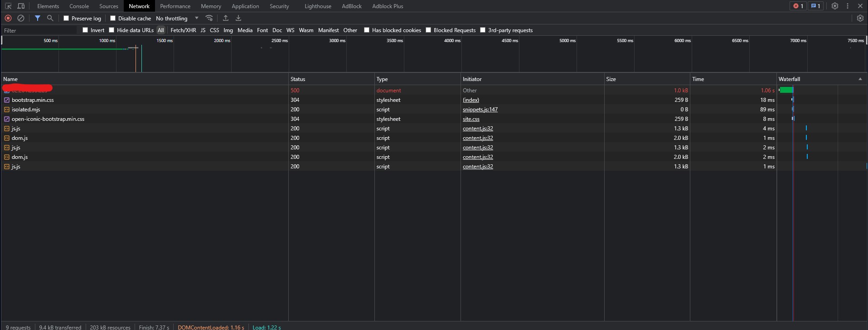Image resolution: width=868 pixels, height=330 pixels.
Task: Switch to the Console tab
Action: coord(79,6)
